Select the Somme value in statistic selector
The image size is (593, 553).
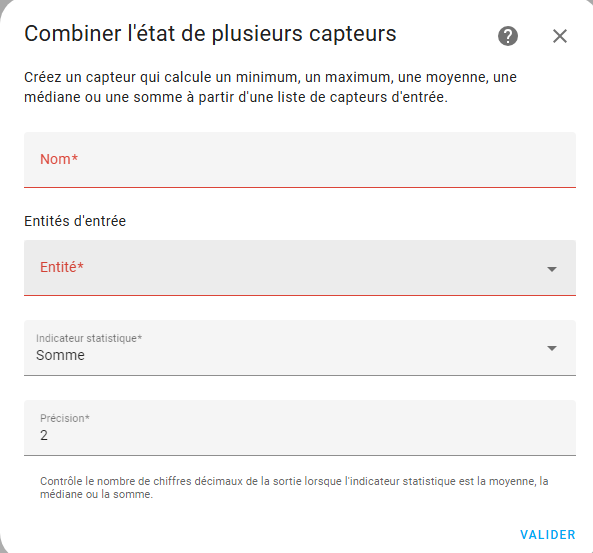(61, 355)
